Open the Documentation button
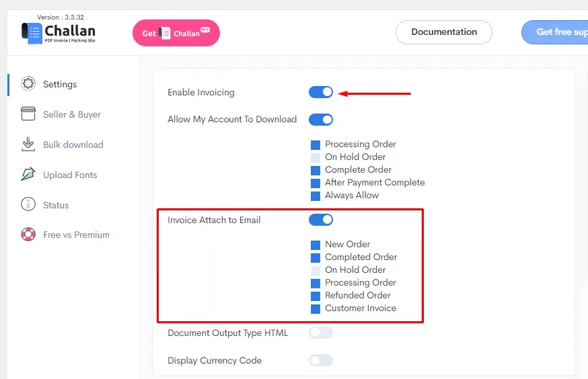The width and height of the screenshot is (588, 379). (x=443, y=32)
